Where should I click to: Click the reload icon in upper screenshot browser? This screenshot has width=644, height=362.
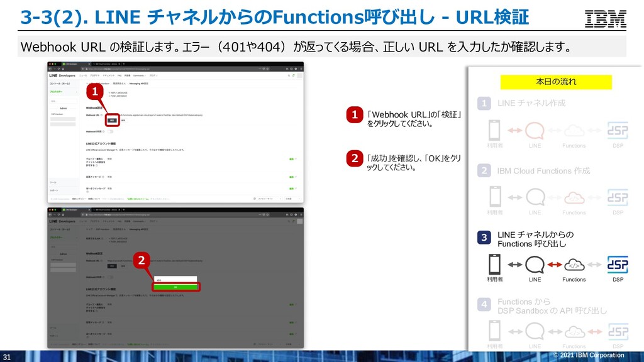pos(58,69)
